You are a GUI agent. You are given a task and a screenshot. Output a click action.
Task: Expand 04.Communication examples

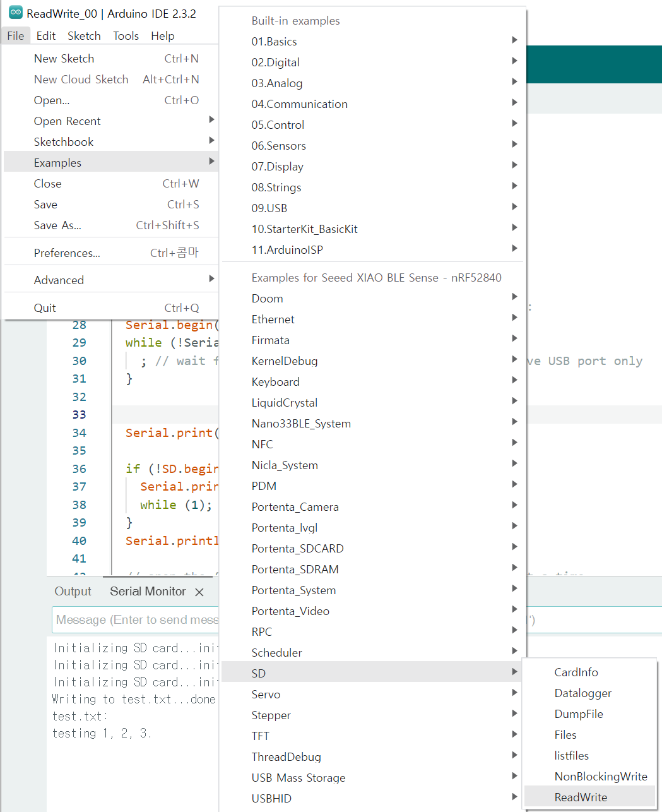(x=373, y=104)
